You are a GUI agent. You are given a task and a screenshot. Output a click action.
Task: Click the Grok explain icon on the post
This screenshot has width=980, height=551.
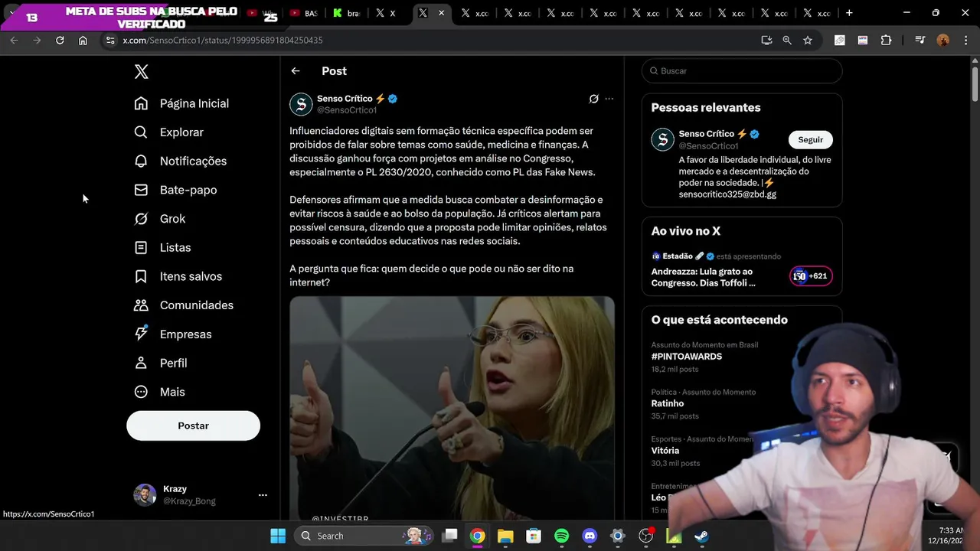(593, 99)
